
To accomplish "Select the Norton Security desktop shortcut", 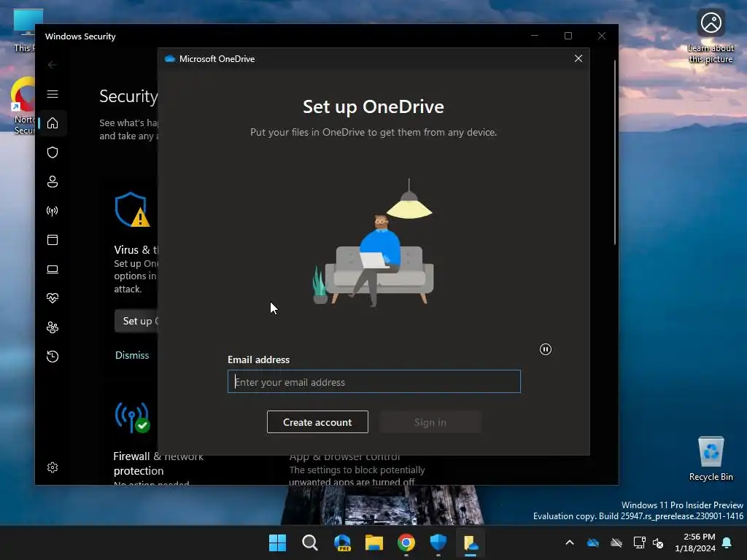I will (23, 106).
